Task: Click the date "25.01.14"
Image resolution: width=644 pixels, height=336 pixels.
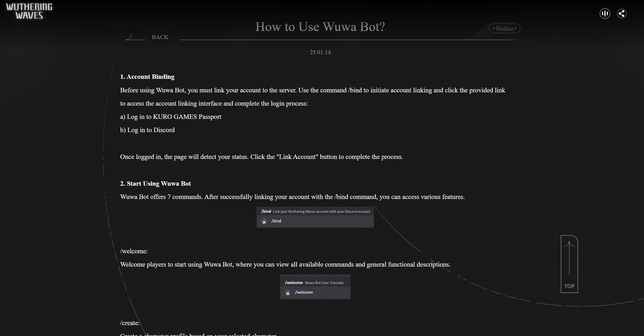Action: coord(320,52)
